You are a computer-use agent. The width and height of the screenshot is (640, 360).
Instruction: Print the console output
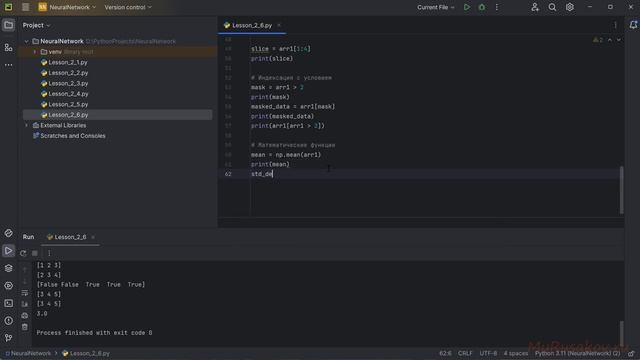click(x=25, y=316)
